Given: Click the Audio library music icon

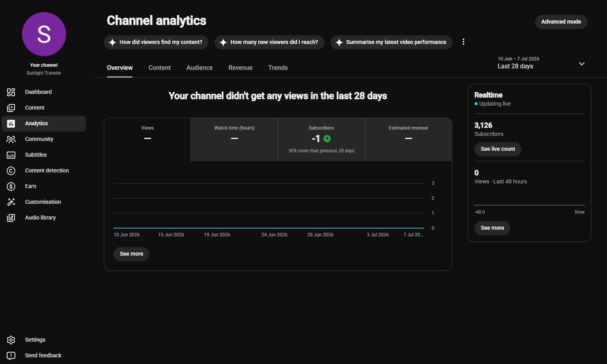Looking at the screenshot, I should click(x=11, y=218).
